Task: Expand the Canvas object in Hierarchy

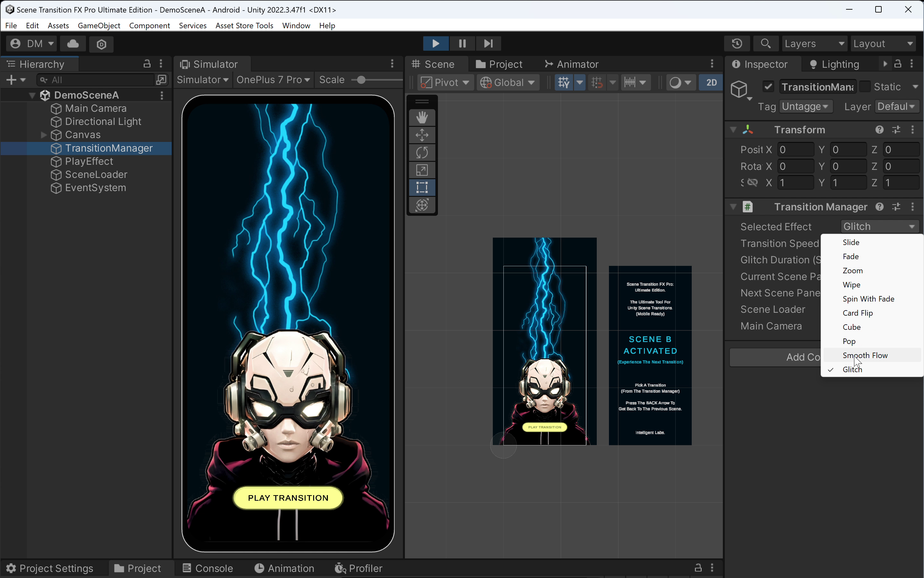Action: (44, 135)
